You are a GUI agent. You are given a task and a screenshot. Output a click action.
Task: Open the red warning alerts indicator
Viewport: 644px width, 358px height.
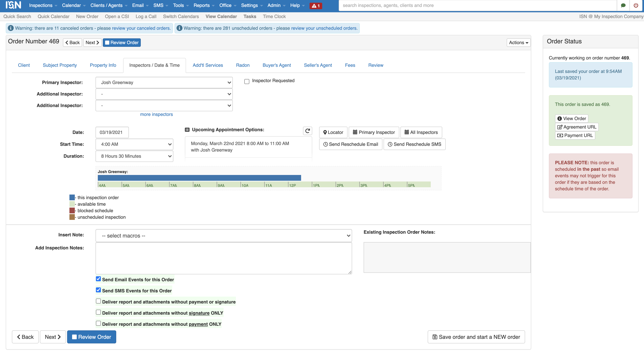tap(315, 6)
